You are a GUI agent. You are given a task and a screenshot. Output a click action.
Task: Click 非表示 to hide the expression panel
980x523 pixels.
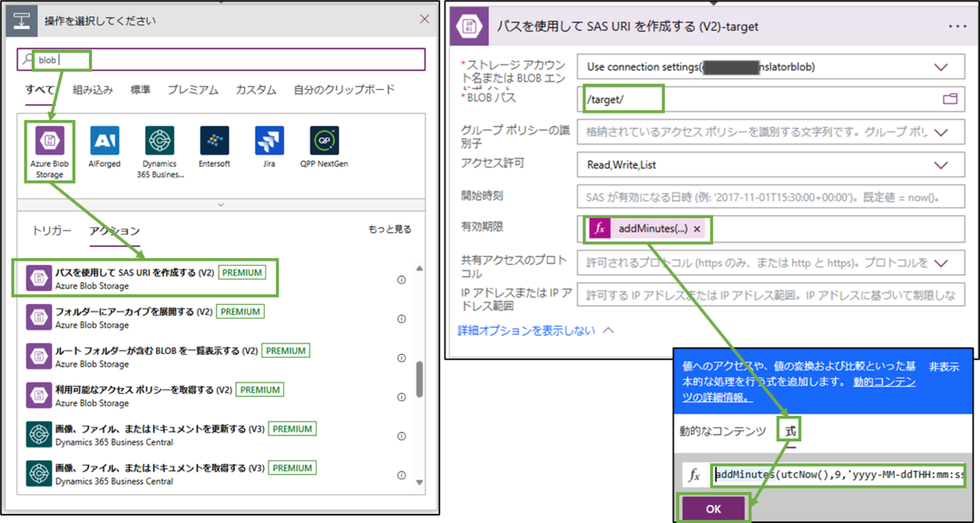944,366
